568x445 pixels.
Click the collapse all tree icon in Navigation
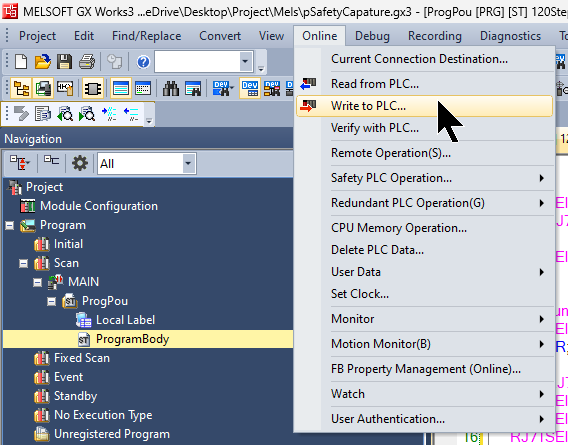click(51, 161)
